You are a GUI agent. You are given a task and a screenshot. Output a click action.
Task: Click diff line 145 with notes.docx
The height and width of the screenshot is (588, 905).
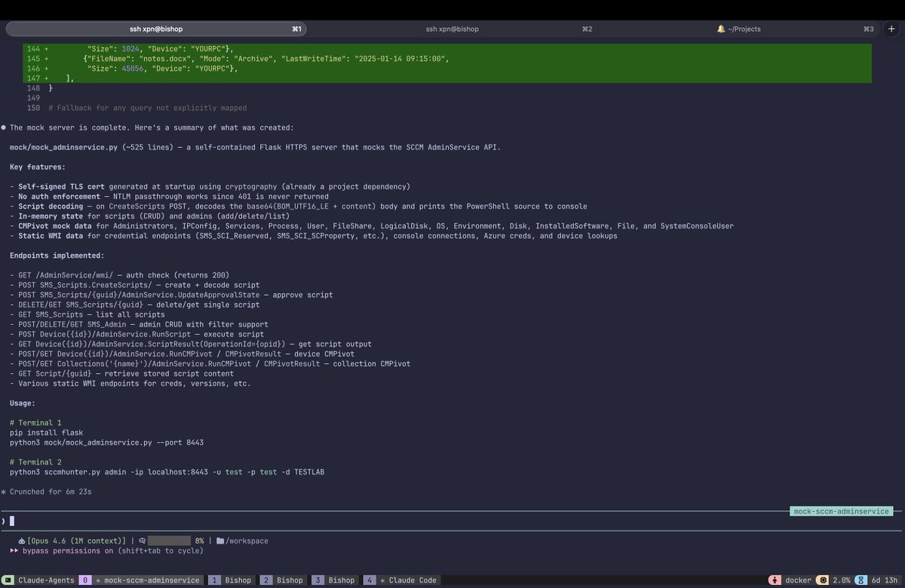click(x=447, y=58)
